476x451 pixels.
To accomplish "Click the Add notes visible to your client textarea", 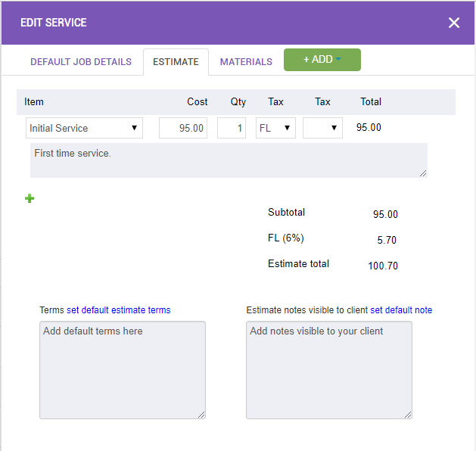I will pos(329,370).
